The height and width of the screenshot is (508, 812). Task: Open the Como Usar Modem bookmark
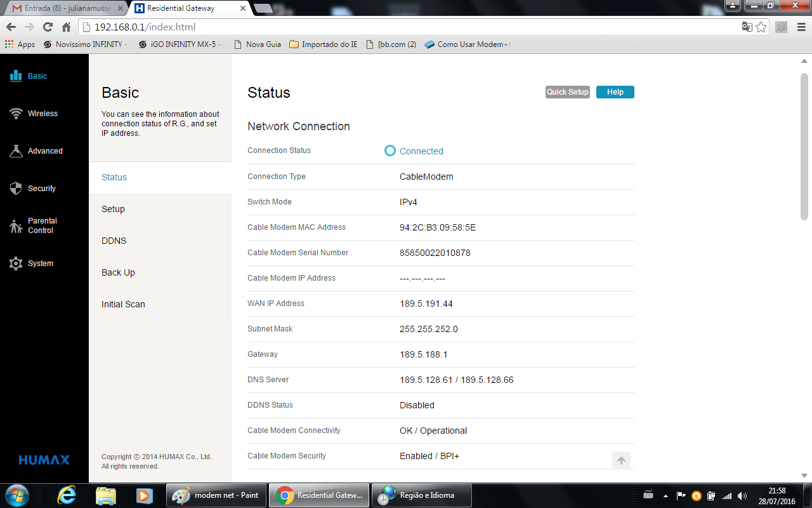(x=468, y=44)
